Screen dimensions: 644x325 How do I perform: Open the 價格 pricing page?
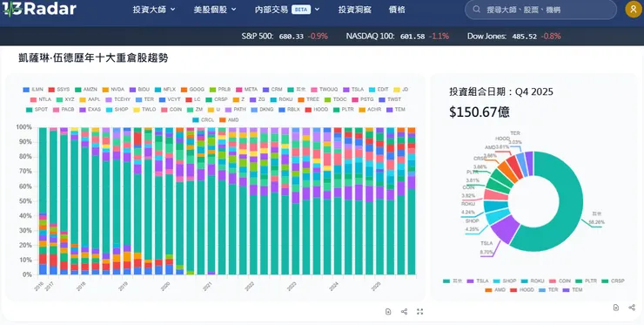click(x=397, y=10)
